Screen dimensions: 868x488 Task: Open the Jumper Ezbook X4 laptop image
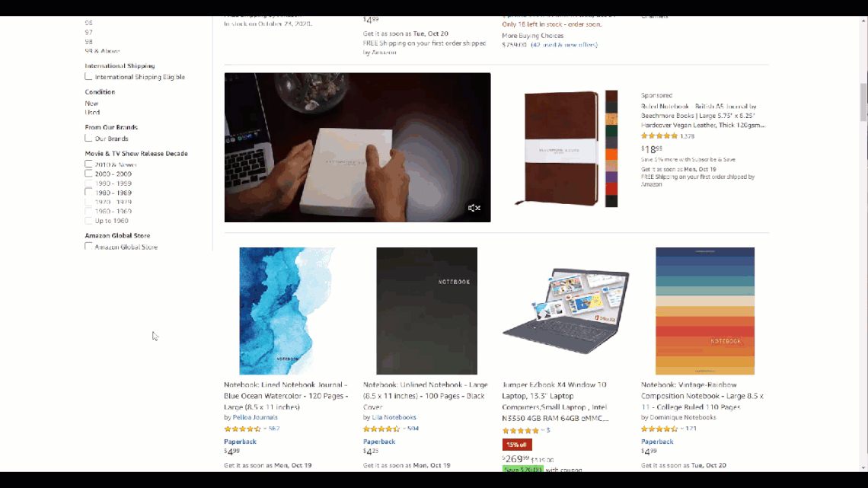click(566, 311)
